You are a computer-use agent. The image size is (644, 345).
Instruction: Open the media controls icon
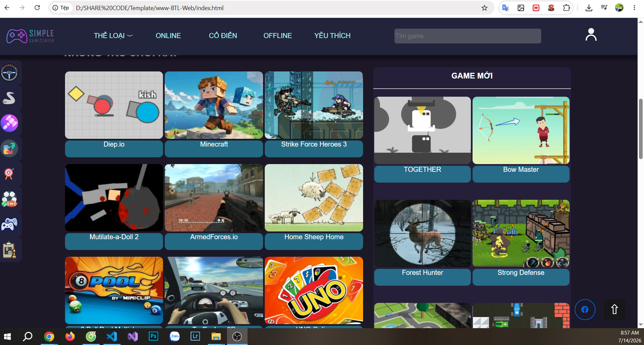coord(604,8)
